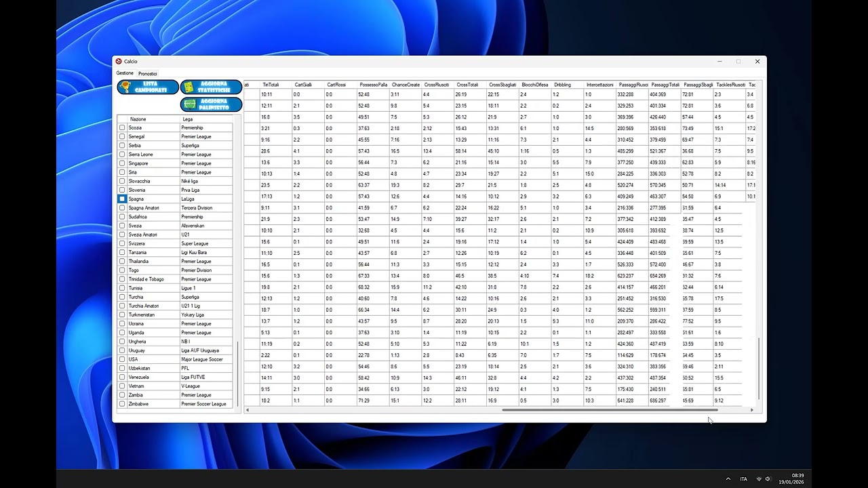868x488 pixels.
Task: Click the Aggiorna Statistiche button
Action: point(211,87)
